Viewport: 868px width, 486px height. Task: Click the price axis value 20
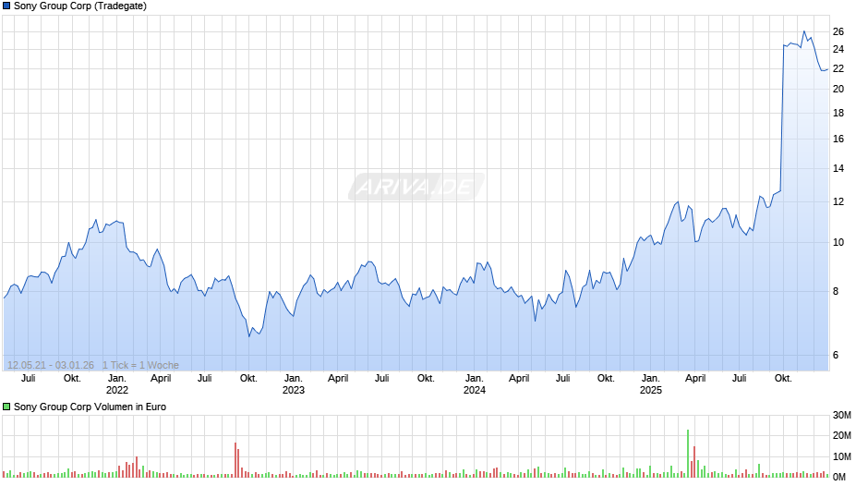click(838, 90)
